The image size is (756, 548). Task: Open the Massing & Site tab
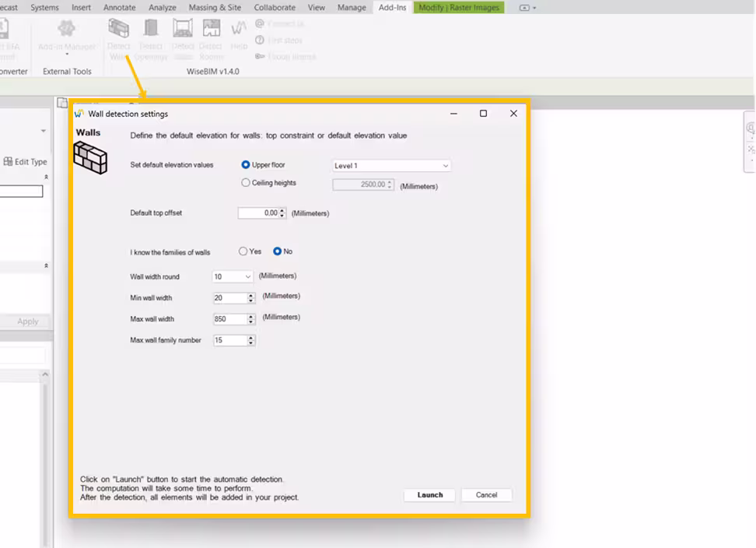tap(215, 7)
